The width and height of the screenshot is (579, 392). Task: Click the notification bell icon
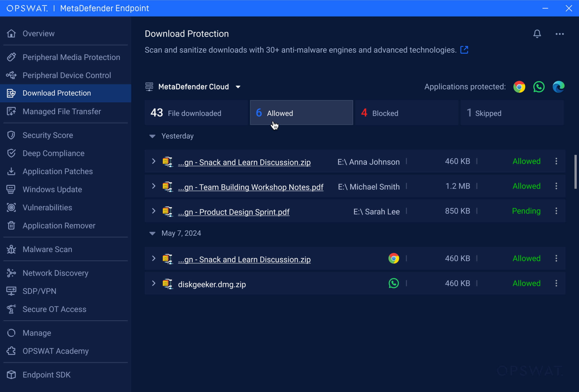537,34
